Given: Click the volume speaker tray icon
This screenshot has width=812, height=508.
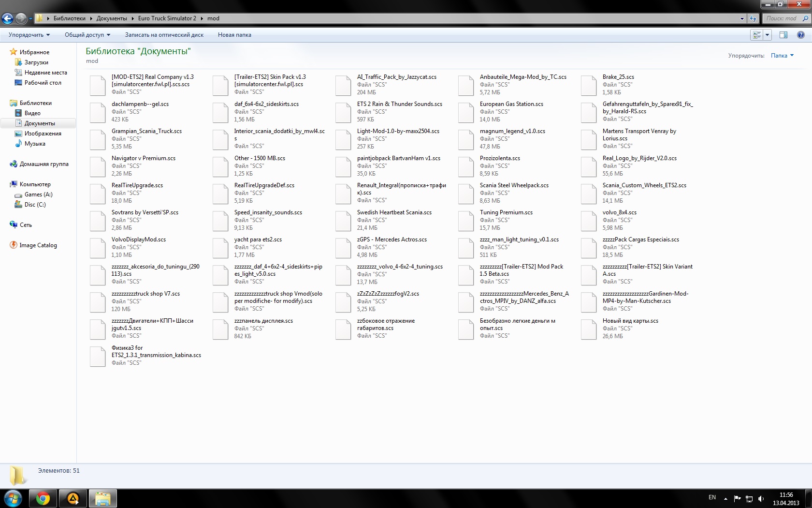Looking at the screenshot, I should pyautogui.click(x=761, y=498).
